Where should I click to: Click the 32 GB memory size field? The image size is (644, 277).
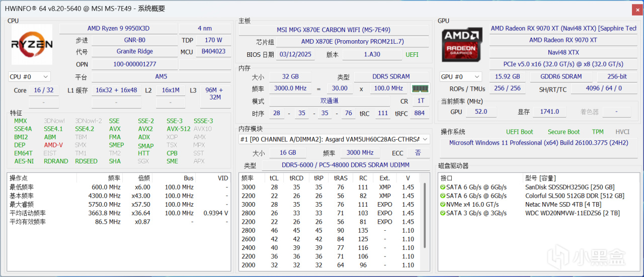pos(290,77)
